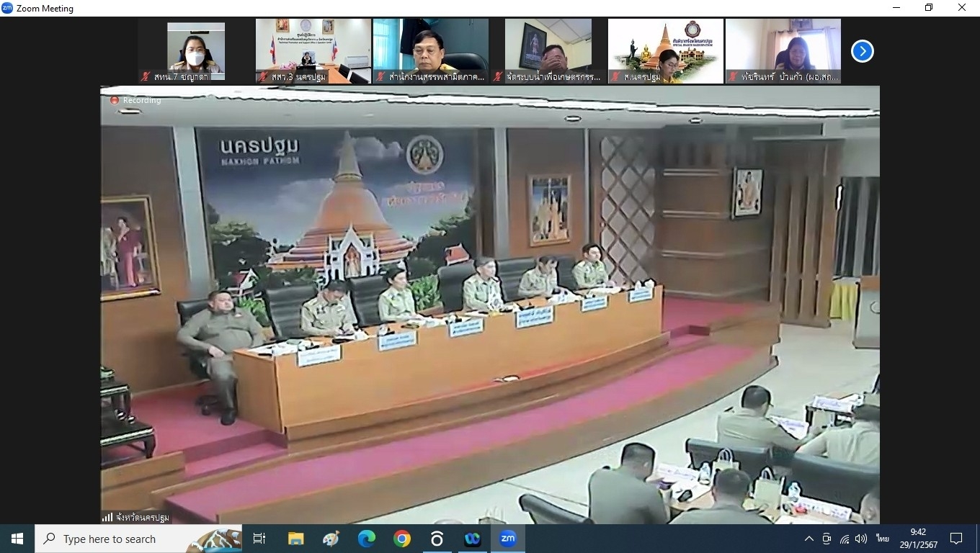Select participant thumbnail พัชรินทร์ บัวแก้ว
Viewport: 980px width, 553px height.
pyautogui.click(x=783, y=51)
